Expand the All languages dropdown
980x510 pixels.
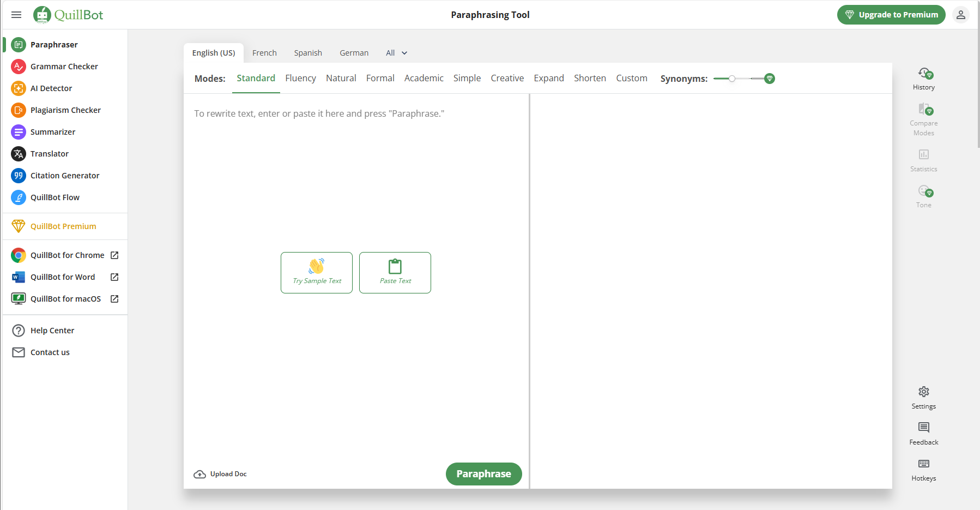(397, 53)
